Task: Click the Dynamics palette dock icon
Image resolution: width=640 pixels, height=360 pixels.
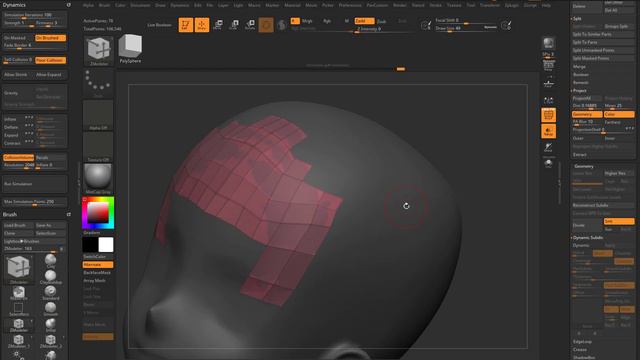Action: click(69, 5)
